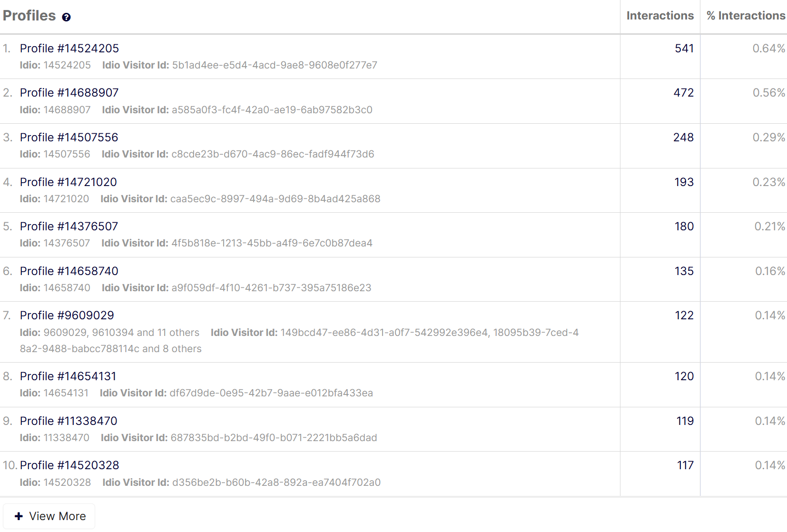This screenshot has width=787, height=532.
Task: Sort by the % Interactions column header
Action: point(745,16)
